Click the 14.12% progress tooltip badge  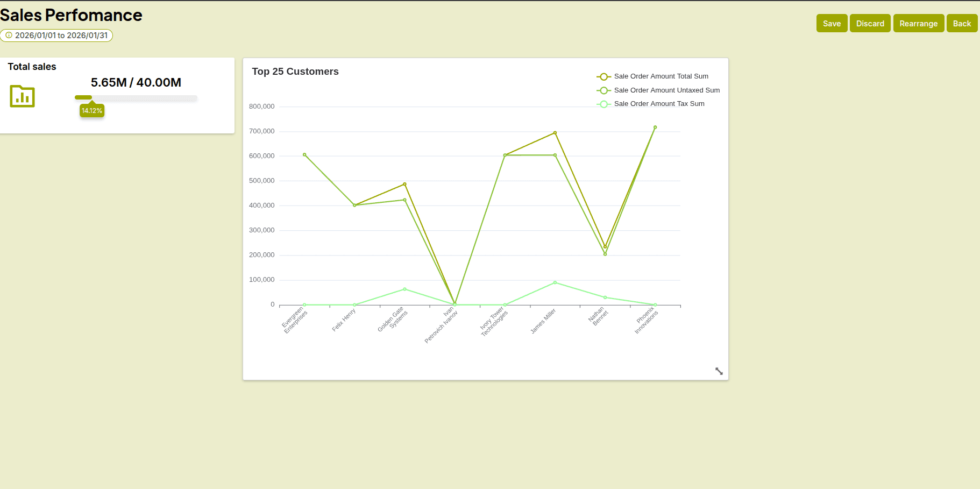pyautogui.click(x=92, y=111)
